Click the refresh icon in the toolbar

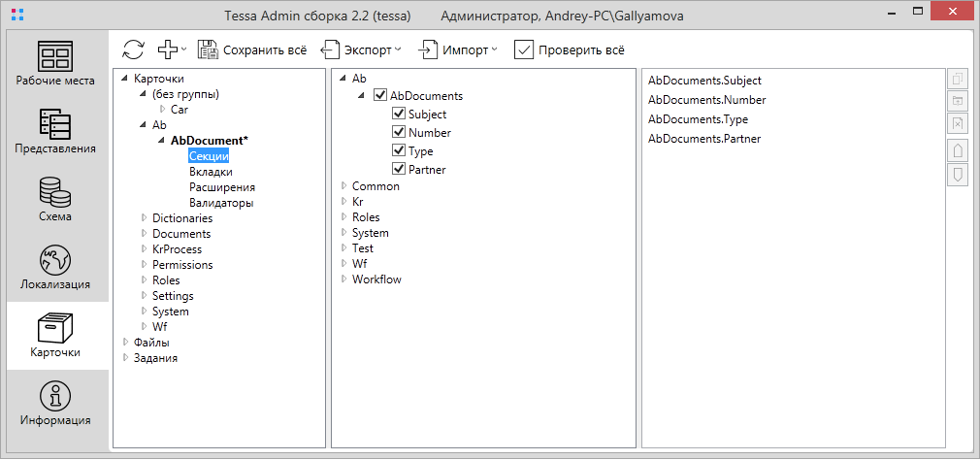pos(134,49)
